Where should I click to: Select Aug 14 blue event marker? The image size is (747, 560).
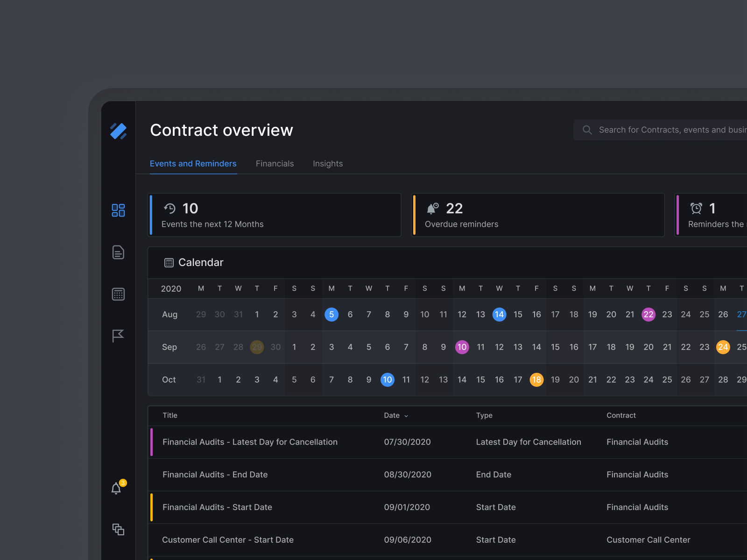[499, 315]
